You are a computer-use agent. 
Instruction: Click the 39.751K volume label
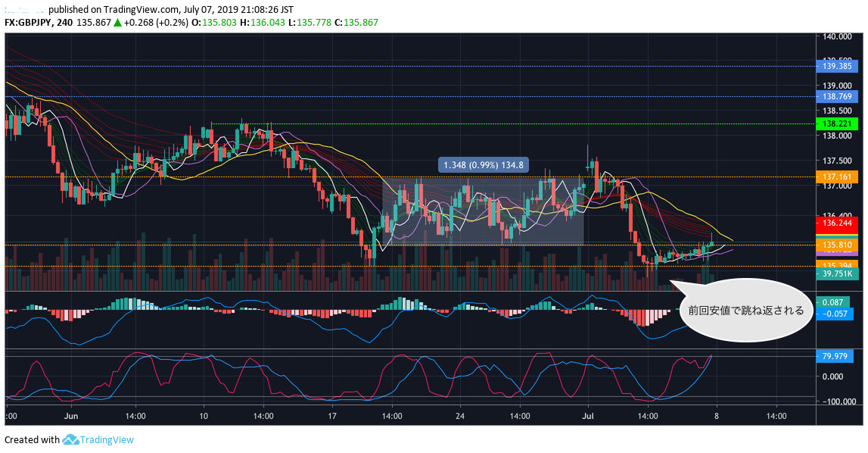[837, 273]
